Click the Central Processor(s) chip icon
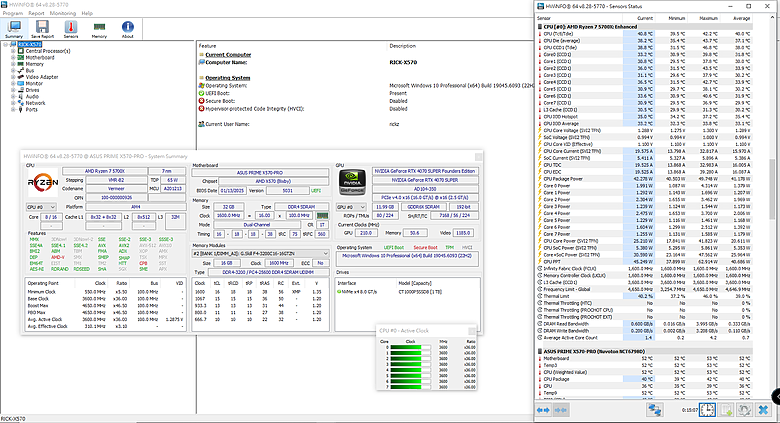Screen dimensions: 780x423 pos(21,51)
